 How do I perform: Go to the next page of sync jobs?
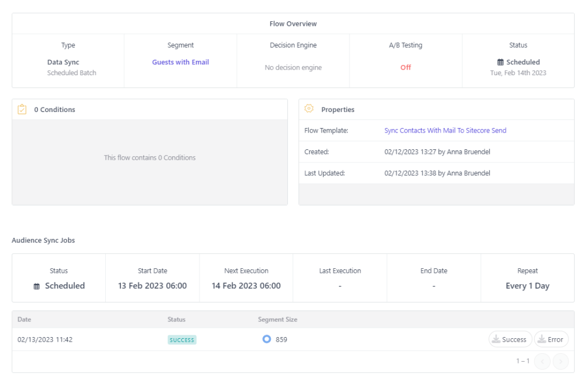[x=560, y=361]
